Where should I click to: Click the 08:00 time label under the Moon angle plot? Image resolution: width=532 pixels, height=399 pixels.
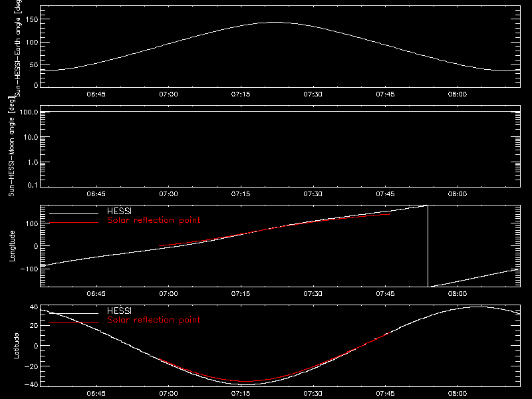click(458, 194)
